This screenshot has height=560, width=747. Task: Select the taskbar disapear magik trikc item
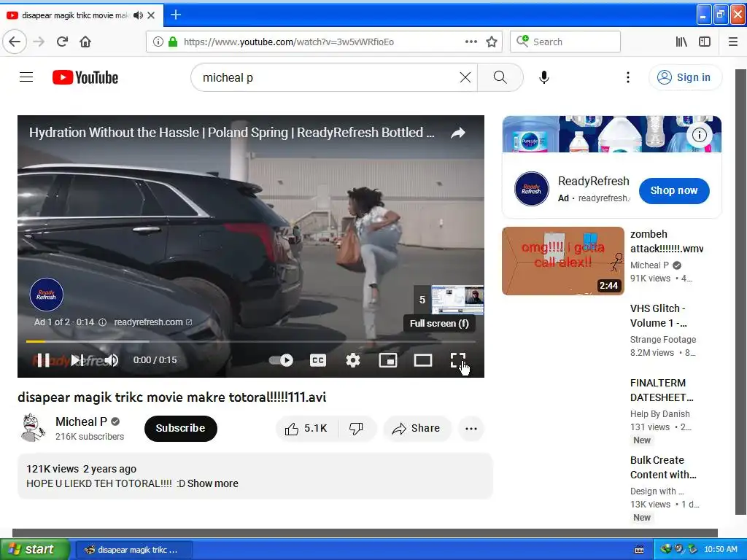pyautogui.click(x=135, y=550)
